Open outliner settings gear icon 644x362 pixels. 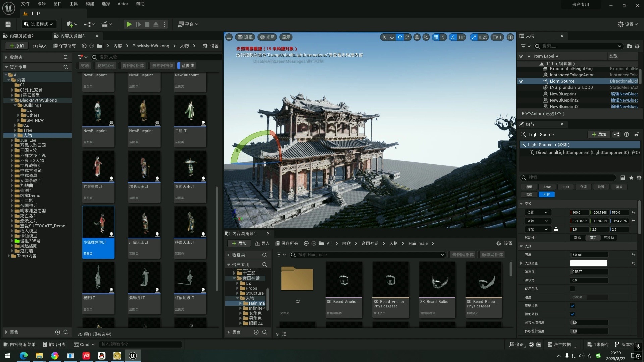pos(637,46)
